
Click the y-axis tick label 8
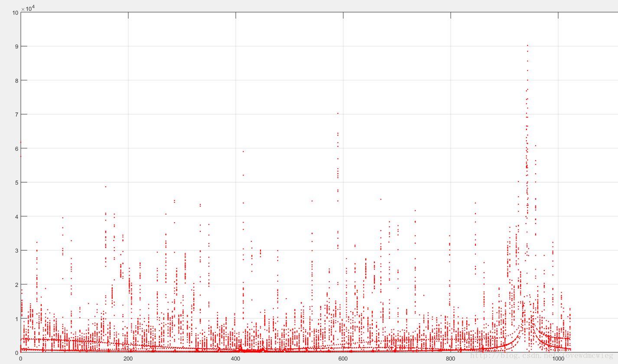click(x=16, y=80)
